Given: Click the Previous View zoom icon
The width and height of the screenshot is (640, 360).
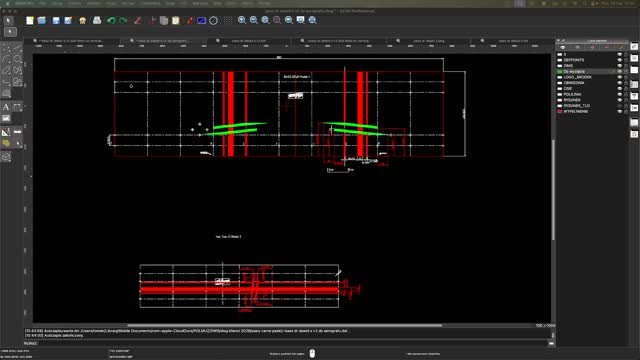Looking at the screenshot, I should (x=289, y=20).
